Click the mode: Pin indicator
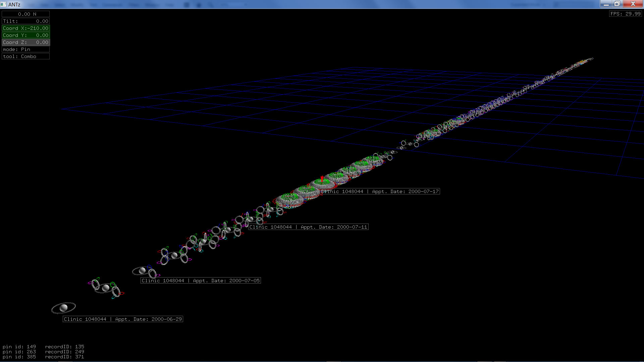The height and width of the screenshot is (362, 644). pyautogui.click(x=25, y=49)
